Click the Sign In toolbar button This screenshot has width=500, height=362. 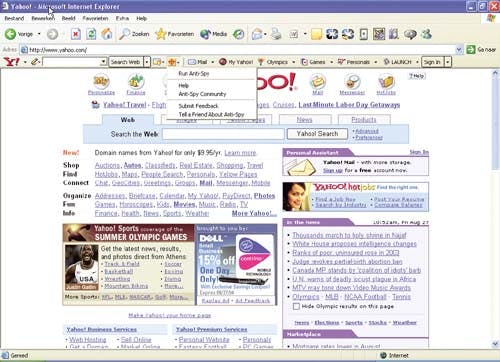point(433,62)
